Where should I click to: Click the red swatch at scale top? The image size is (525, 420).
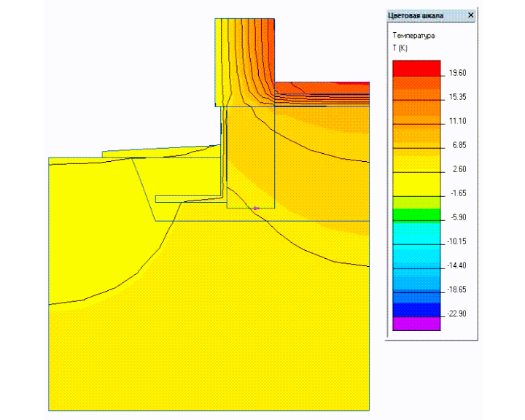point(416,67)
